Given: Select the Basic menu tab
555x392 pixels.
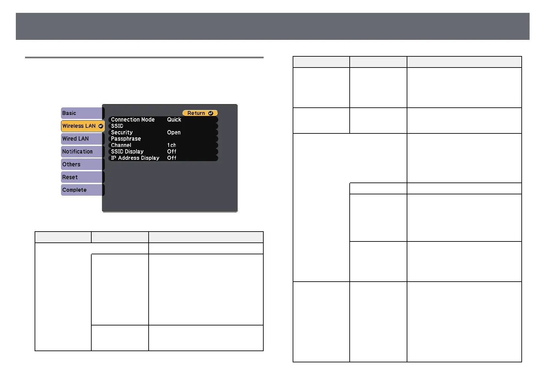Looking at the screenshot, I should tap(82, 113).
